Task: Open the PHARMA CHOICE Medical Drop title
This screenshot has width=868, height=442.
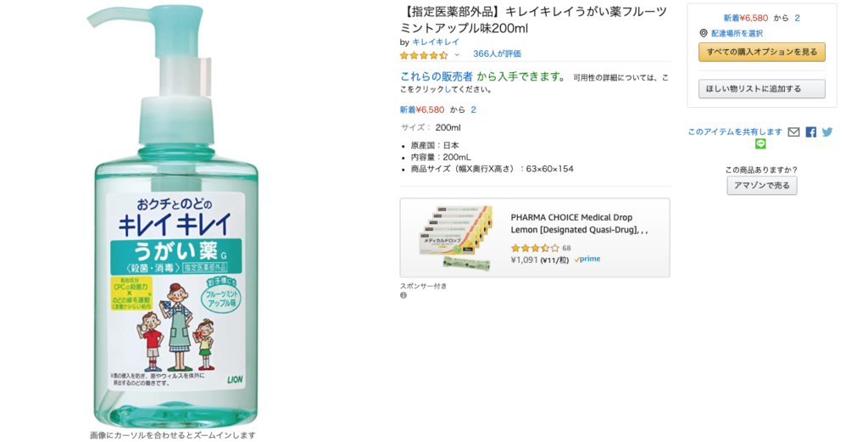Action: 579,224
